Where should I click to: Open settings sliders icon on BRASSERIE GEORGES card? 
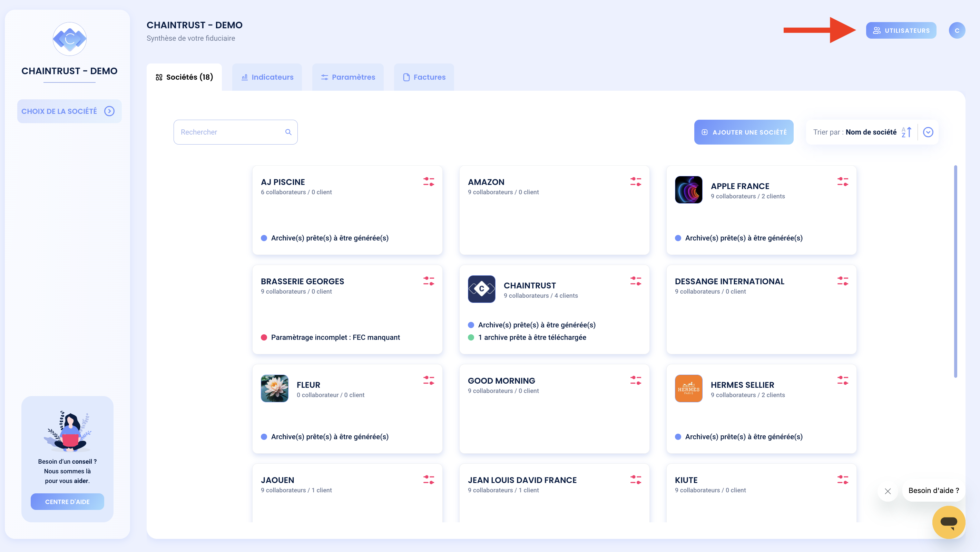428,281
